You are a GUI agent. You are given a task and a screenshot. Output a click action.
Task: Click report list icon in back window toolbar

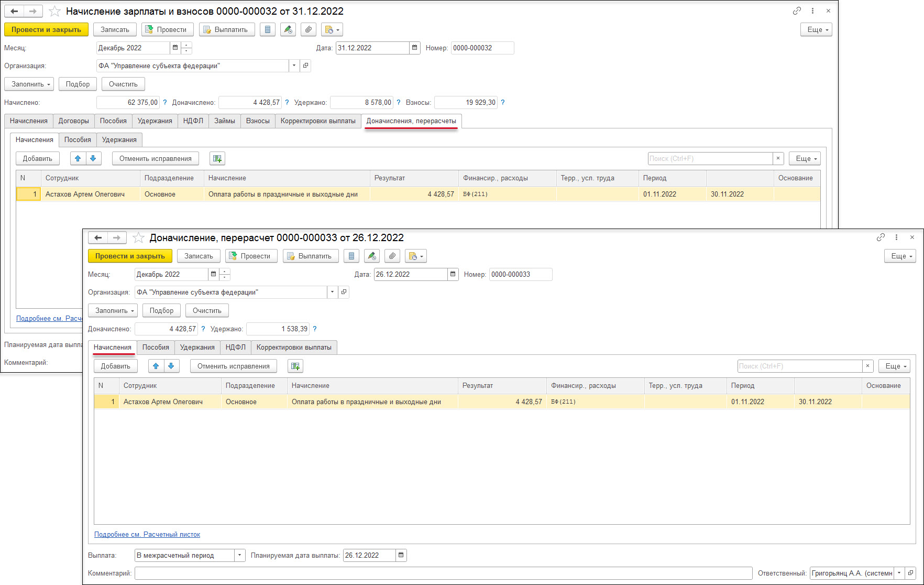click(x=268, y=30)
